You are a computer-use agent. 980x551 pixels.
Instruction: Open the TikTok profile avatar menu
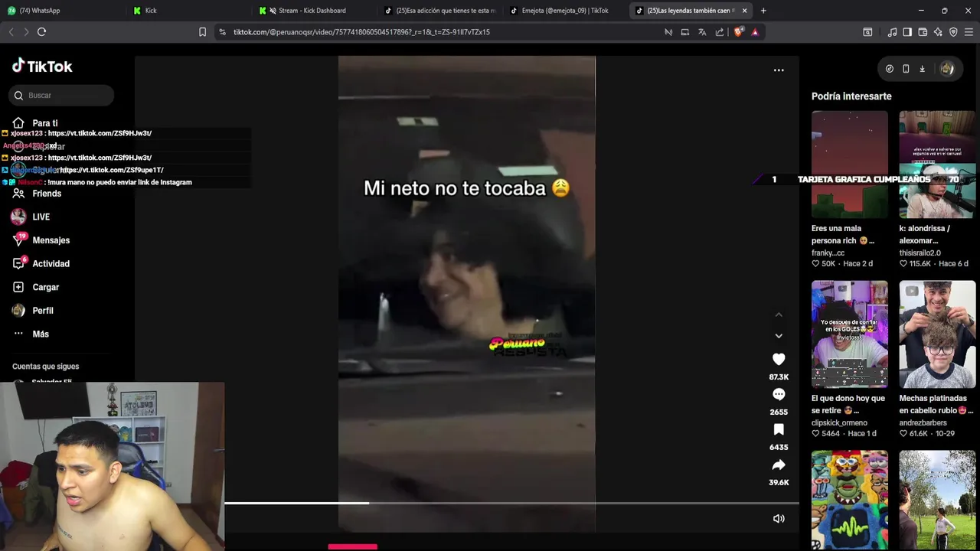947,69
